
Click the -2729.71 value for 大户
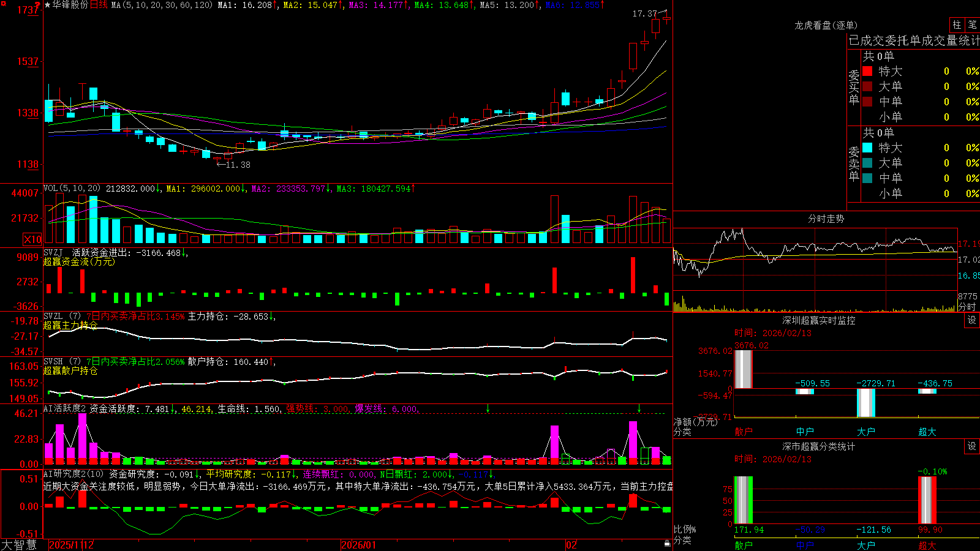[x=875, y=383]
